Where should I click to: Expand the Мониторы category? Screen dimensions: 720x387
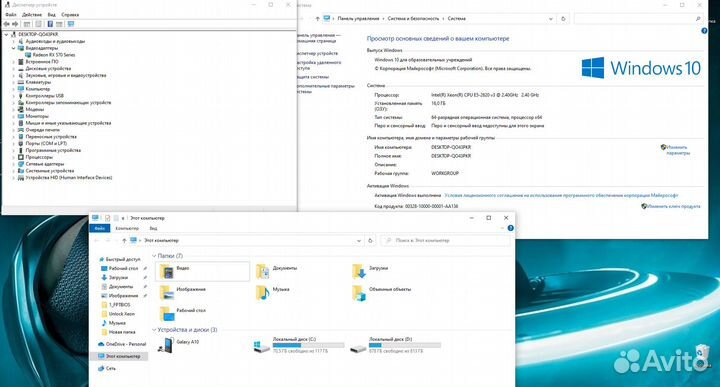pyautogui.click(x=13, y=116)
